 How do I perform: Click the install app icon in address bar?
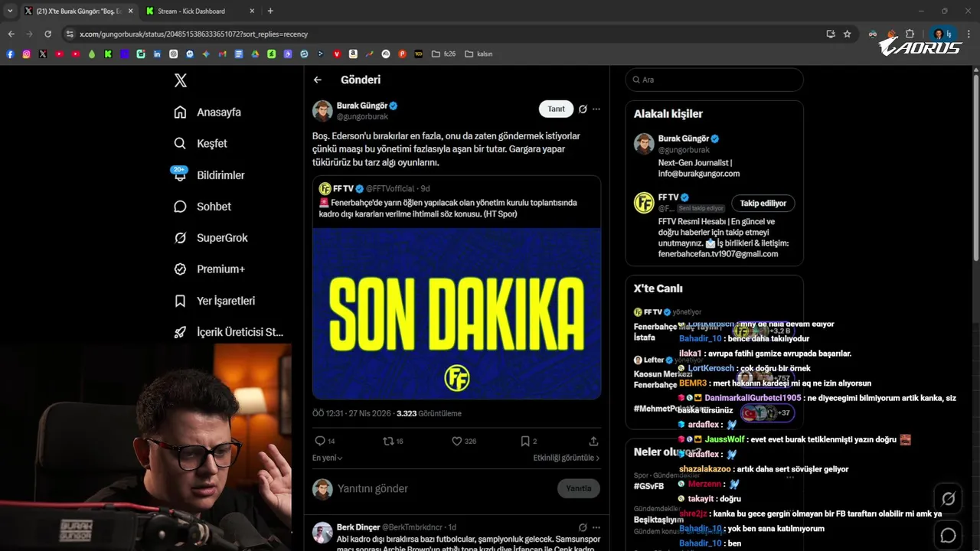[831, 34]
